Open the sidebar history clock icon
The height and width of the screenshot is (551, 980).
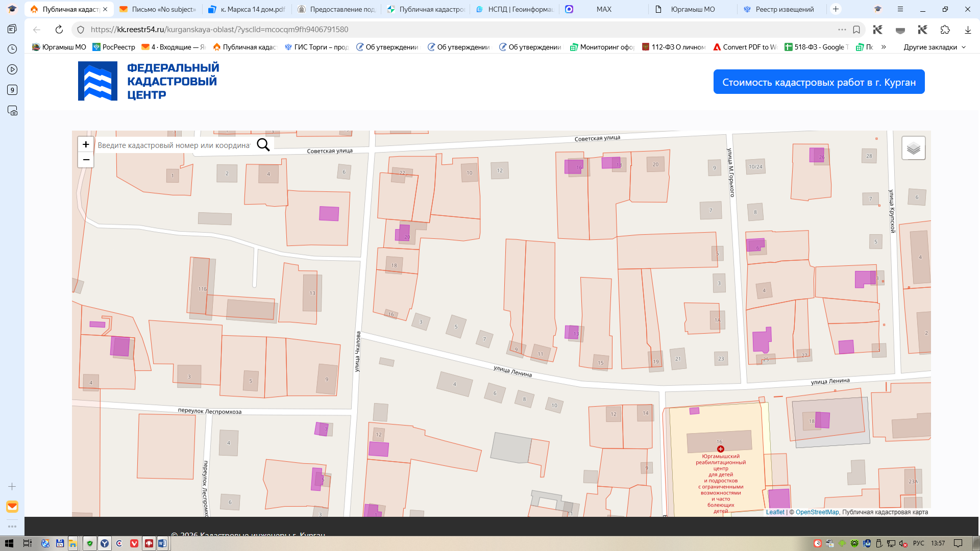tap(12, 49)
